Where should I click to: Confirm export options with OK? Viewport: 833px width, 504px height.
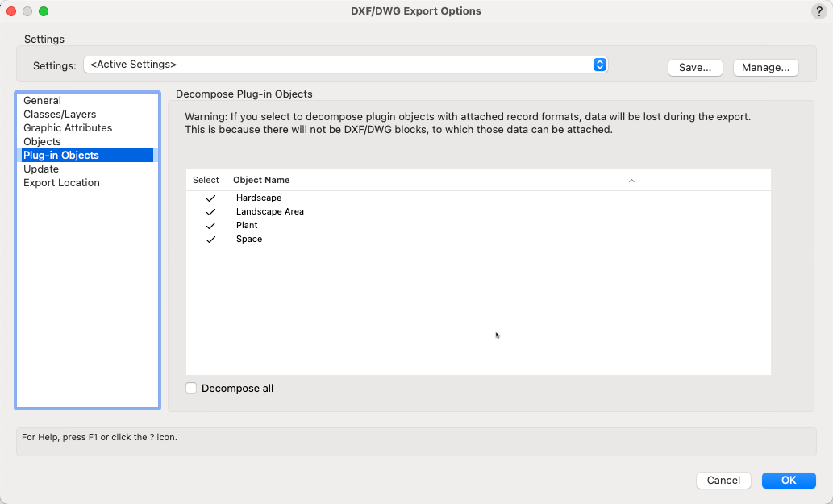pos(788,480)
